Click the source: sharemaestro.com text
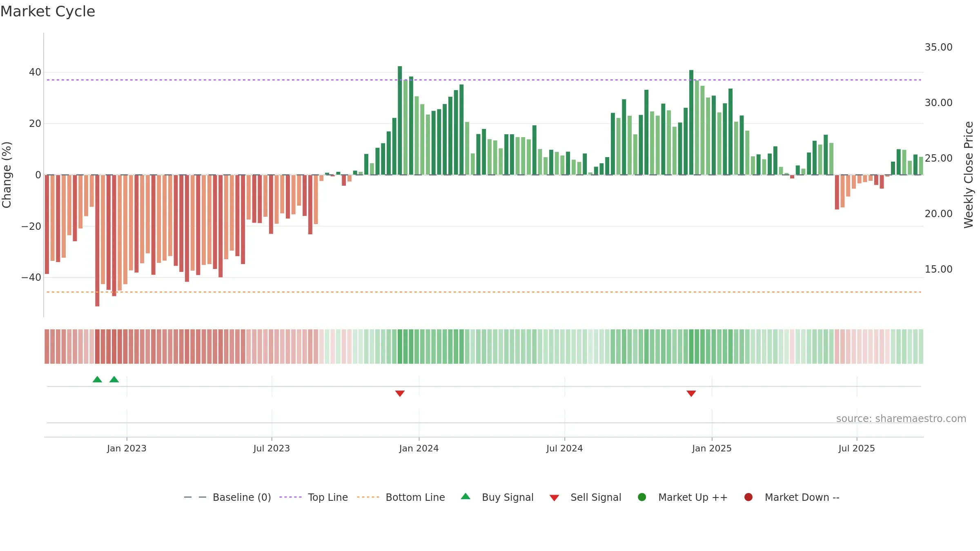The width and height of the screenshot is (980, 551). [x=901, y=418]
